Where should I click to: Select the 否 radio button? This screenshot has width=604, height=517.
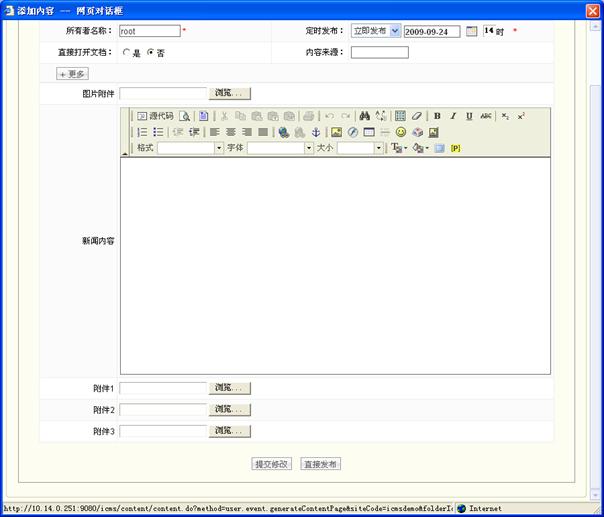point(150,53)
